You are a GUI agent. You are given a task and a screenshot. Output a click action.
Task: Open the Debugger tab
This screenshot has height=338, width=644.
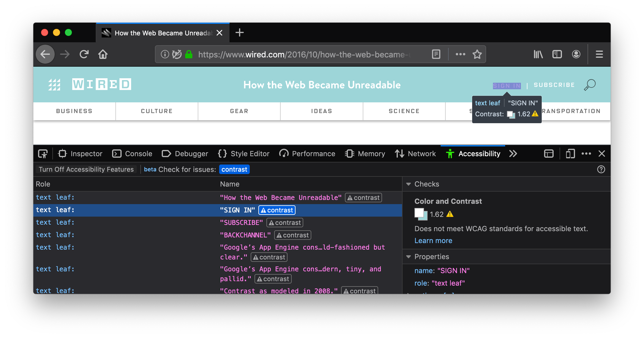[x=185, y=154]
